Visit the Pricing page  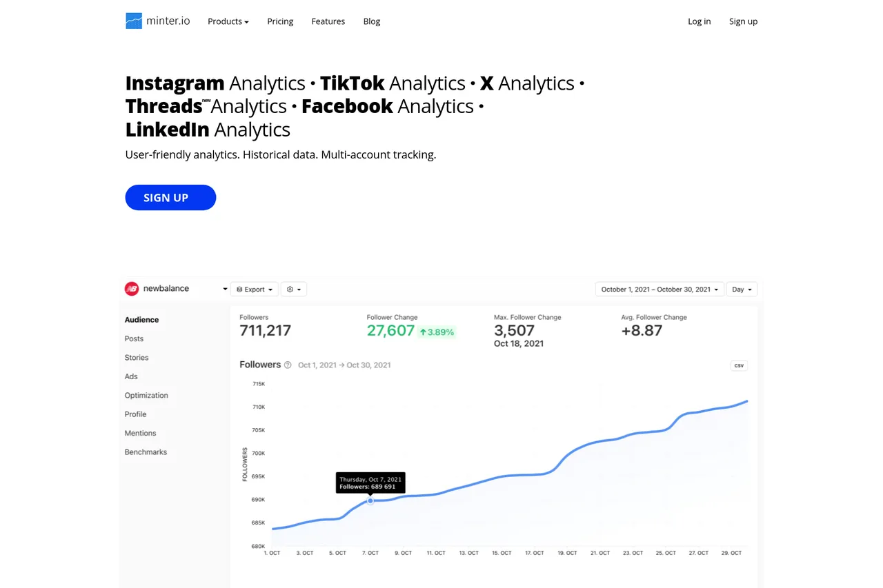coord(280,21)
